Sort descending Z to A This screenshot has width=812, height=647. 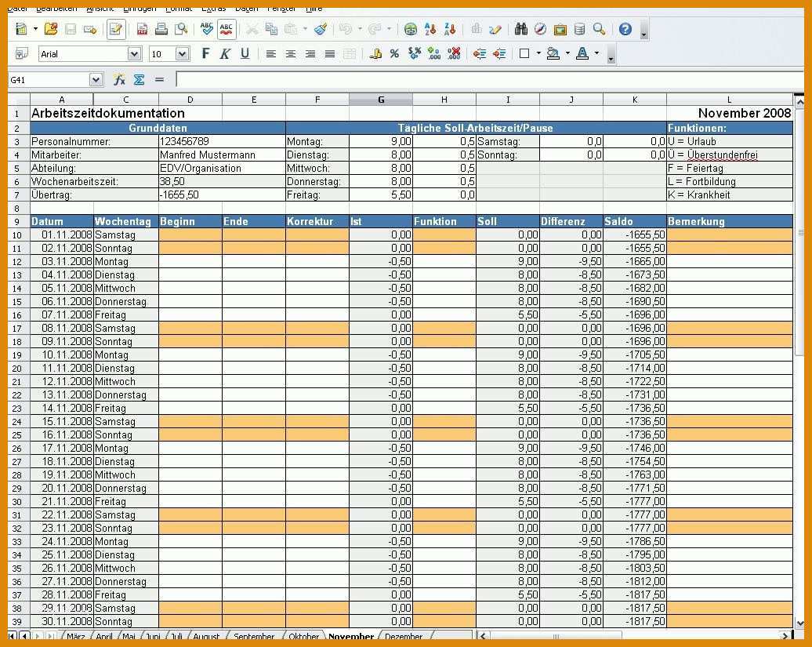point(450,30)
